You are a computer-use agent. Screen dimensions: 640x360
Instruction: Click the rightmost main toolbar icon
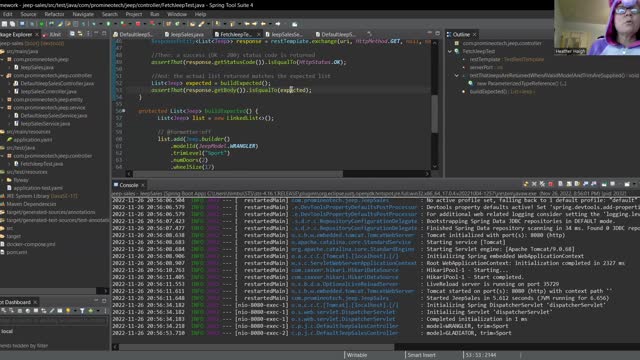[295, 24]
